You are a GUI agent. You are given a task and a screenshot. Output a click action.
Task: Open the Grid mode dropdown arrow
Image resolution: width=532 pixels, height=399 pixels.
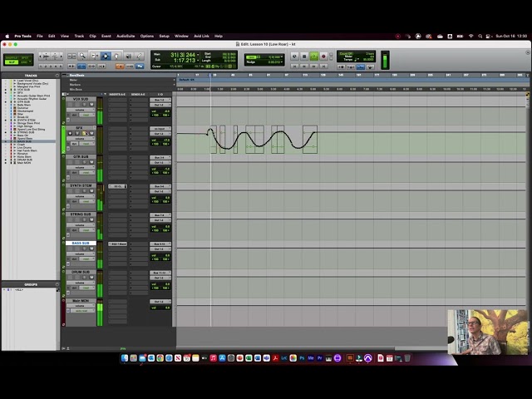pyautogui.click(x=32, y=60)
